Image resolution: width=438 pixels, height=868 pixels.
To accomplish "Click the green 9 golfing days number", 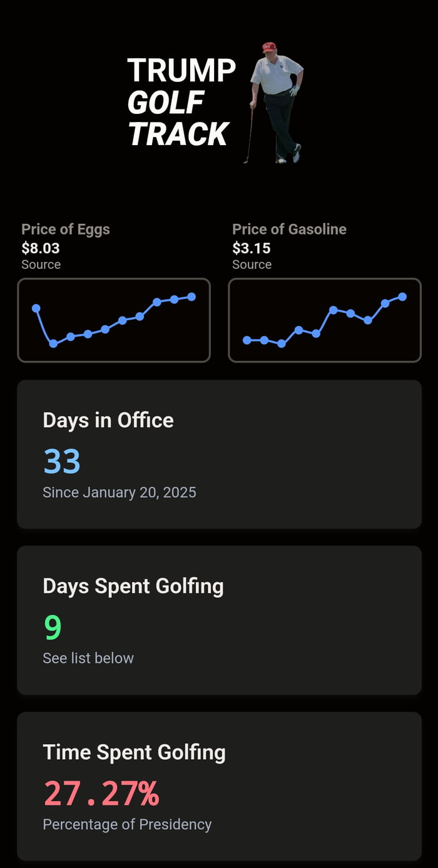I will point(53,627).
